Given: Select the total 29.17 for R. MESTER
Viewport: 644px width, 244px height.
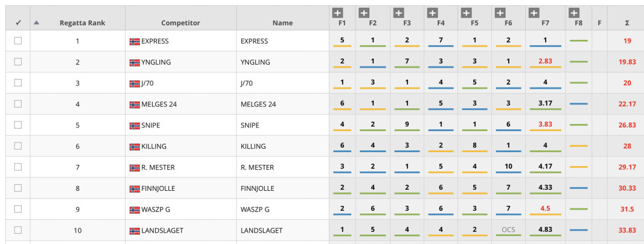Looking at the screenshot, I should click(x=627, y=167).
